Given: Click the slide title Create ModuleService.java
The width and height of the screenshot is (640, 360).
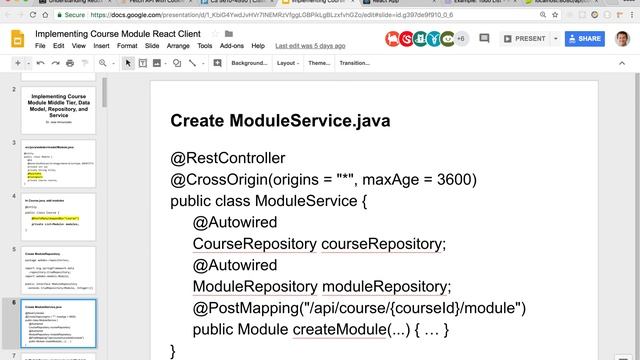Looking at the screenshot, I should pos(280,121).
